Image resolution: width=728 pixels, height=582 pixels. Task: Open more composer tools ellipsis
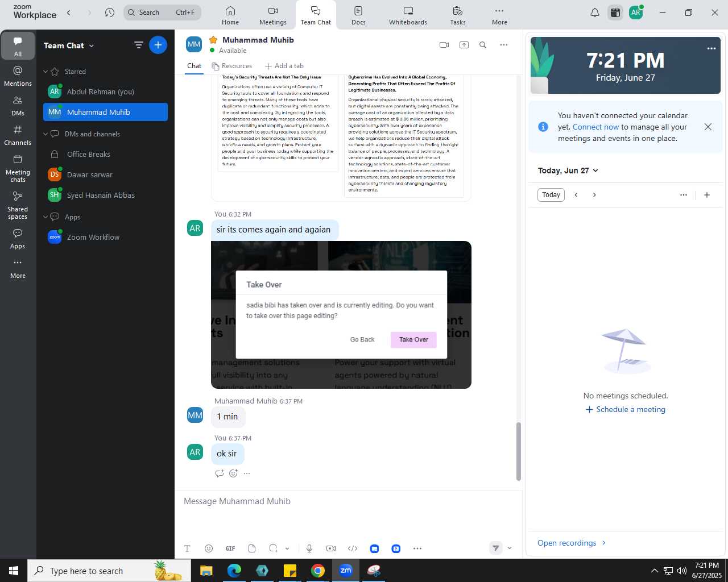coord(417,548)
